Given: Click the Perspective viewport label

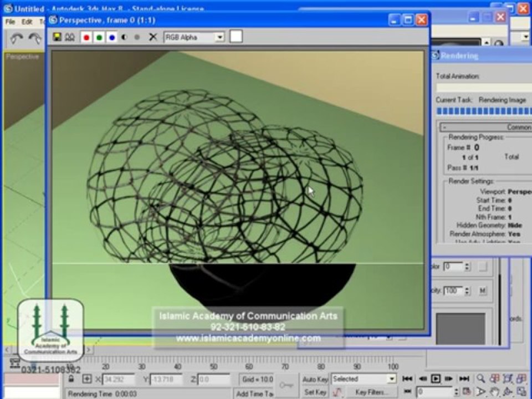Looking at the screenshot, I should point(22,57).
